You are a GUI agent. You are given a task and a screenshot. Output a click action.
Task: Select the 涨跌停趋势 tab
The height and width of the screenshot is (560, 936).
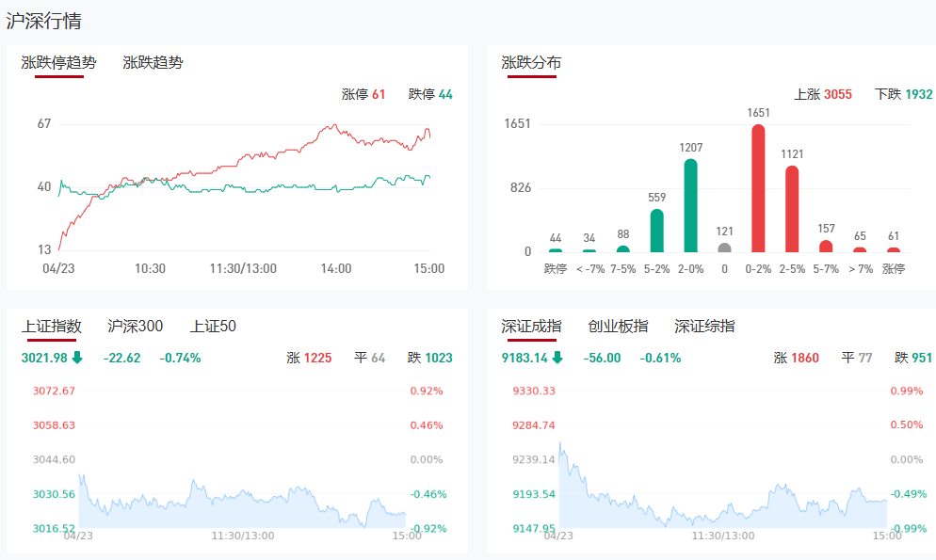[x=58, y=63]
